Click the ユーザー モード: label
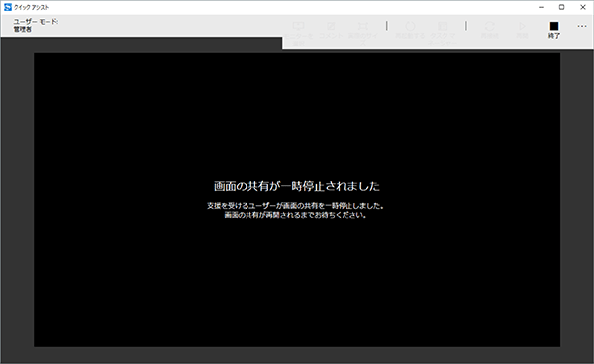This screenshot has height=364, width=594. click(36, 22)
